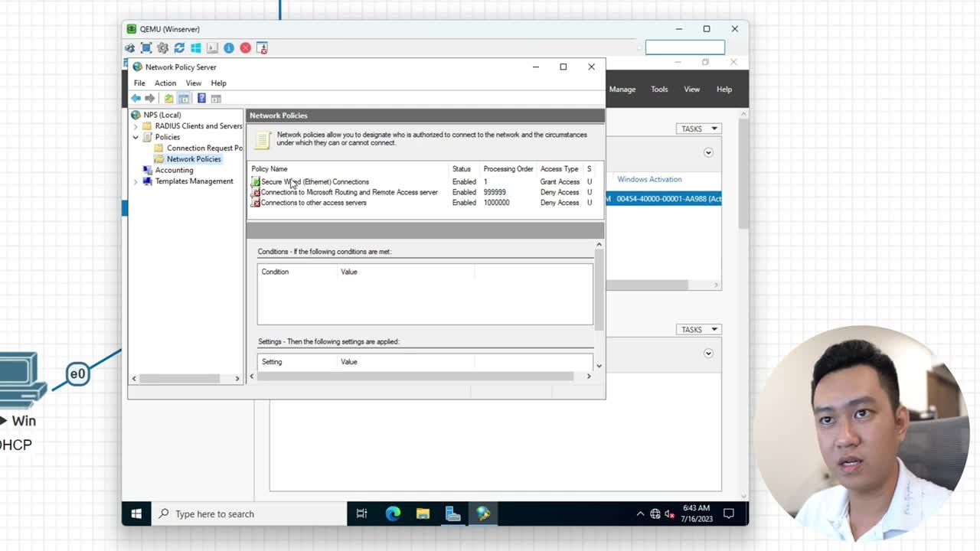Select NPS (Local) root node
980x551 pixels.
tap(162, 115)
